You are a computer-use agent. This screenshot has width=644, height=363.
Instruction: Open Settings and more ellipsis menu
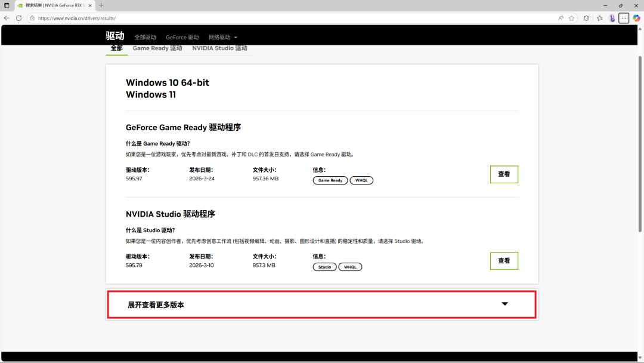pyautogui.click(x=624, y=18)
